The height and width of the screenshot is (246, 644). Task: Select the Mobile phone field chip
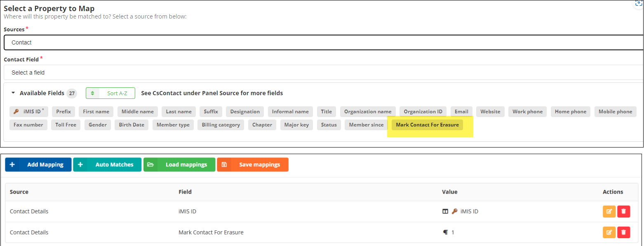tap(615, 112)
